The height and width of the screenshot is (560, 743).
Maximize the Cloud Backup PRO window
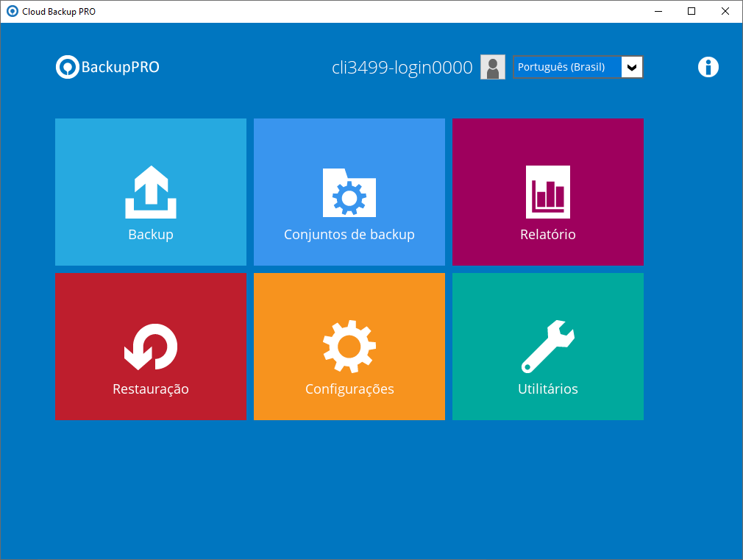coord(692,11)
